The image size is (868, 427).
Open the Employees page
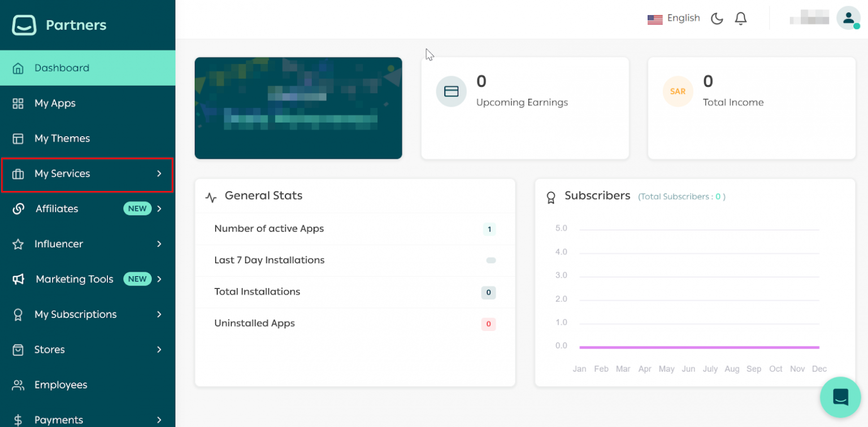(x=60, y=385)
